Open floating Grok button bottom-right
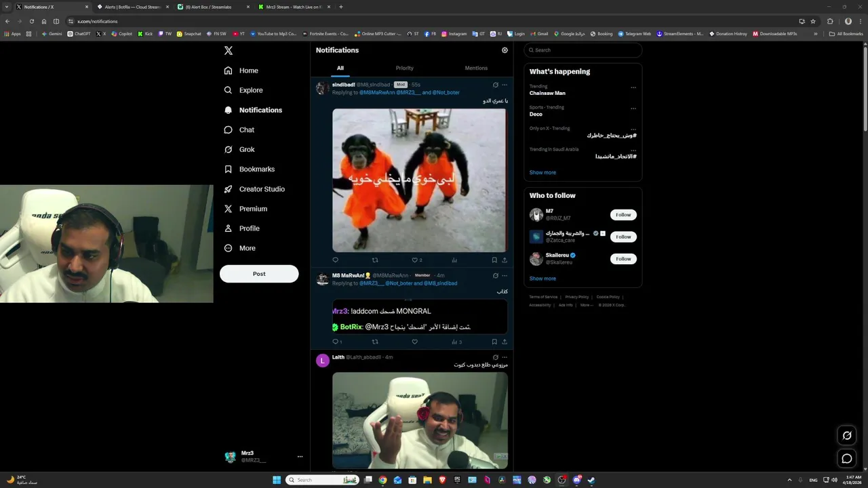 point(847,435)
